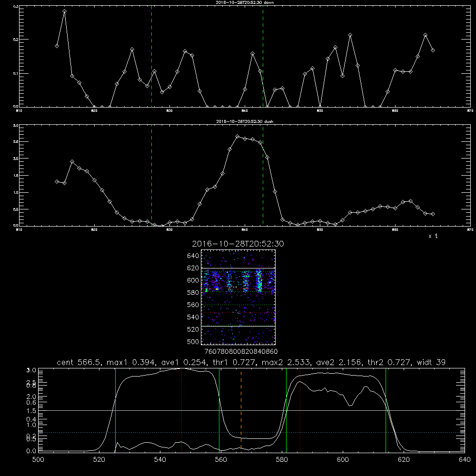Click the red dotted line near 586 in the bottom plot
The height and width of the screenshot is (476, 476).
point(300,410)
